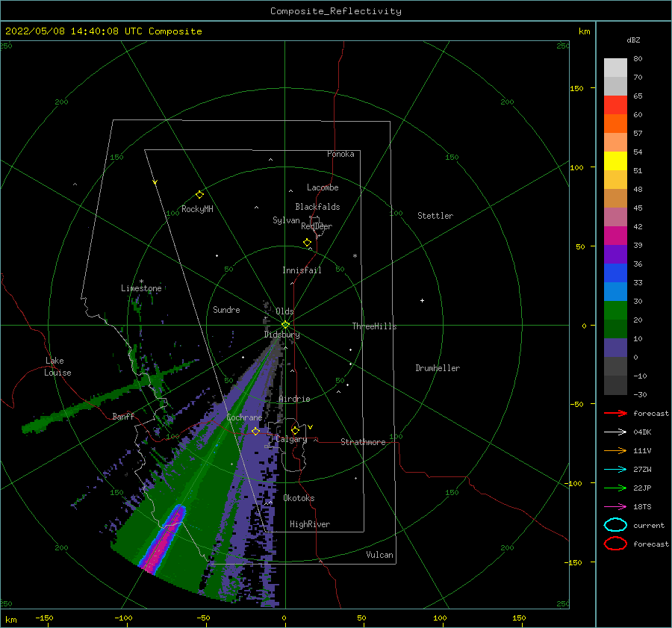The width and height of the screenshot is (672, 628).
Task: Pick the cyan 27ZW arrow icon
Action: [615, 470]
